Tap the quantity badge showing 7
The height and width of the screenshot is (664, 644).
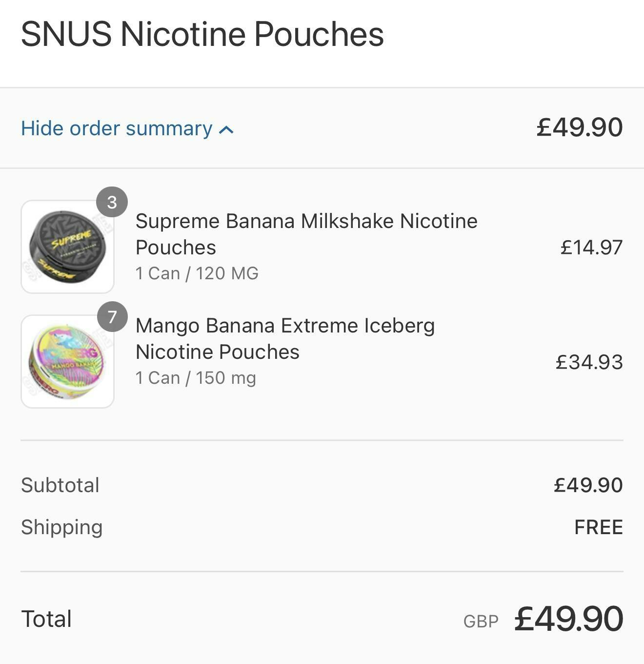coord(112,317)
